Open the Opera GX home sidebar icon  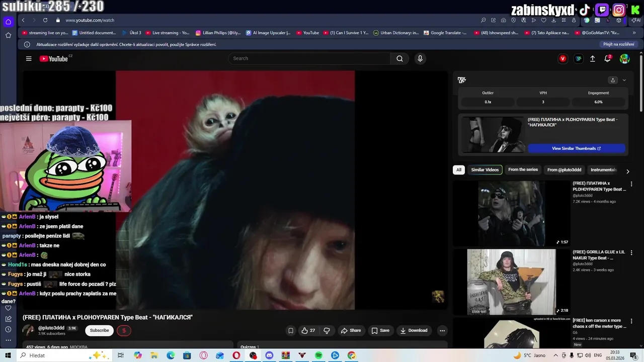8,22
